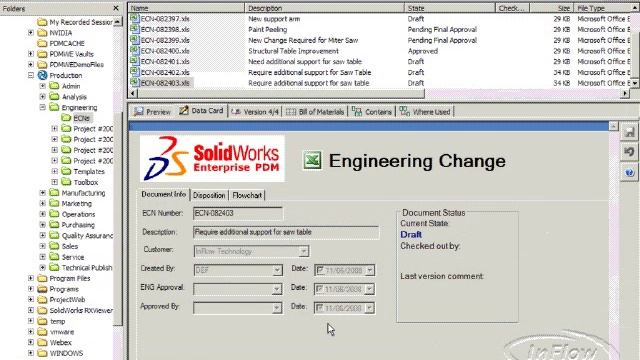Click the Templates folder icon

pyautogui.click(x=66, y=171)
